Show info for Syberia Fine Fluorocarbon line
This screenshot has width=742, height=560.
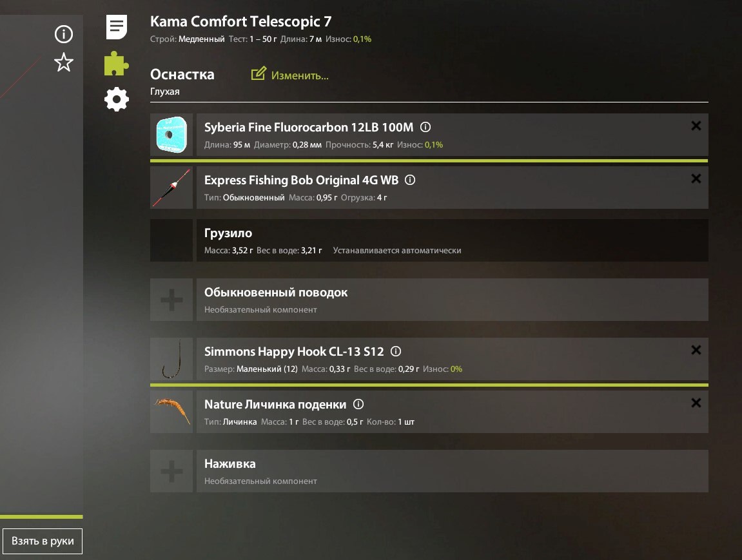(425, 127)
